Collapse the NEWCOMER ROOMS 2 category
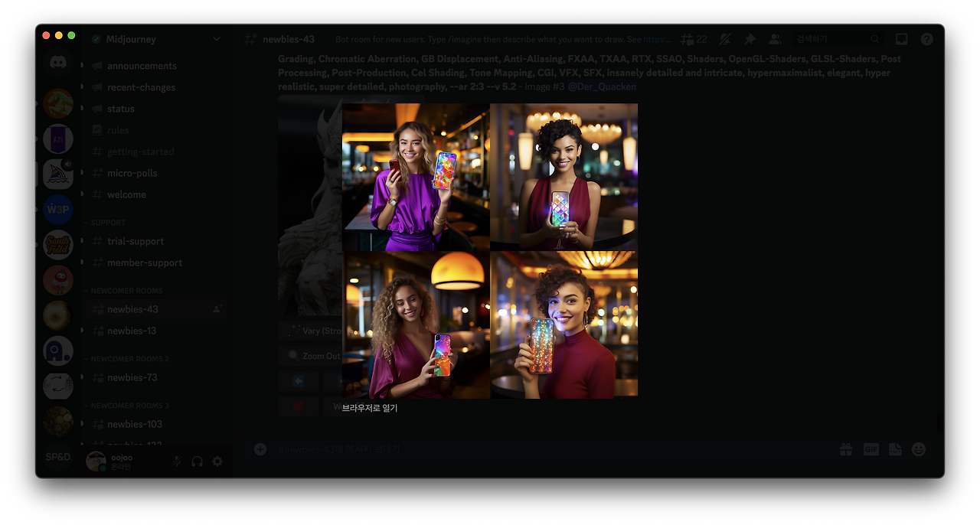This screenshot has height=525, width=980. (x=126, y=359)
